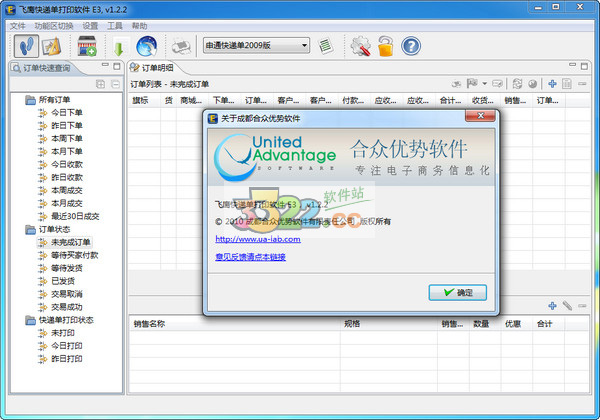Maximize the 订单明细 panel
The image size is (600, 420).
click(584, 67)
